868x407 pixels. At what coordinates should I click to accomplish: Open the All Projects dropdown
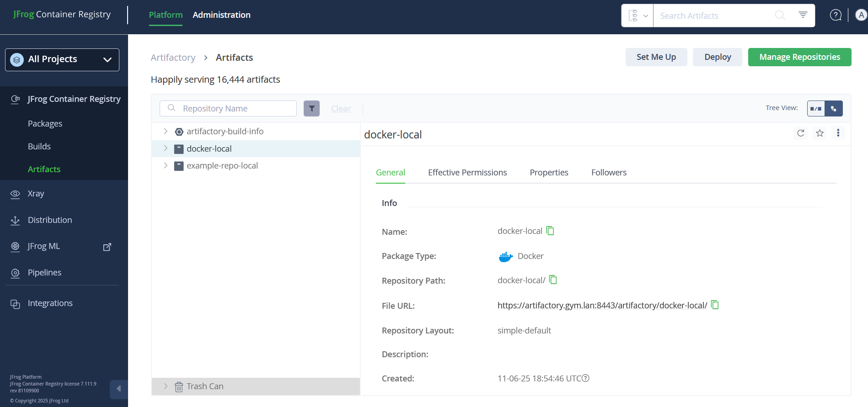pyautogui.click(x=62, y=60)
